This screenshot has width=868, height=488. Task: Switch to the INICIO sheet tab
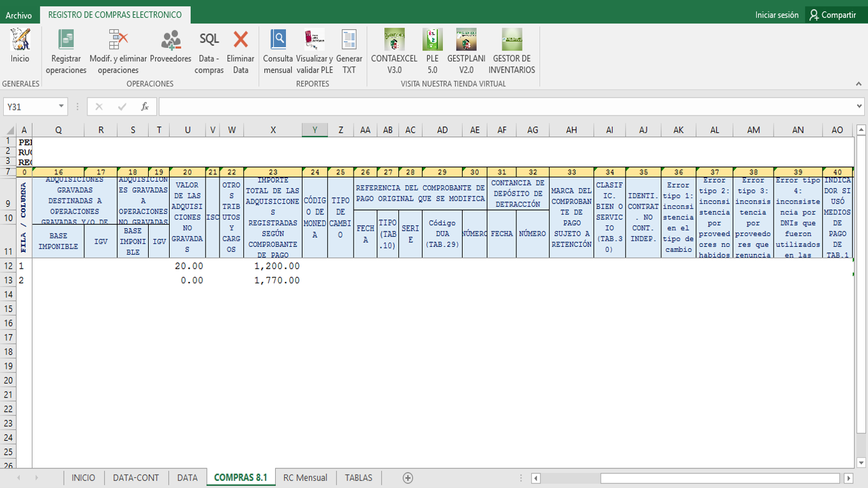point(84,477)
